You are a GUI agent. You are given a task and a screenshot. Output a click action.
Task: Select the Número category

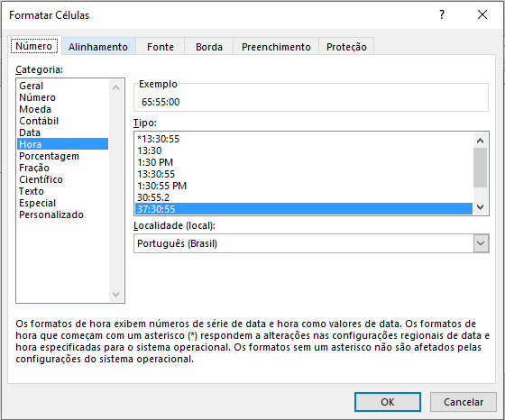tap(62, 97)
